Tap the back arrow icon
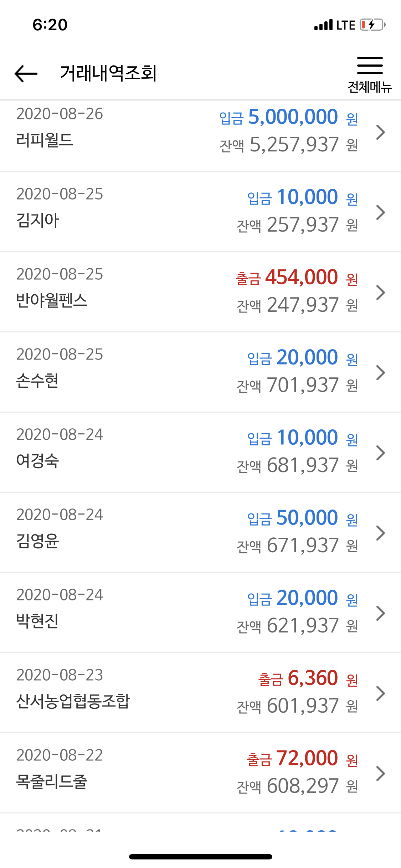Image resolution: width=401 pixels, height=868 pixels. pyautogui.click(x=26, y=73)
